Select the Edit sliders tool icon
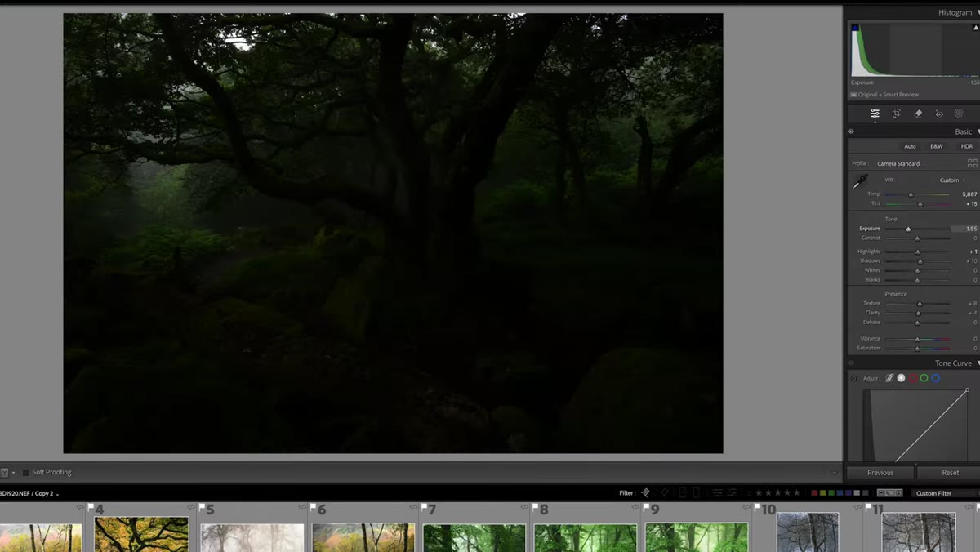 pos(875,114)
